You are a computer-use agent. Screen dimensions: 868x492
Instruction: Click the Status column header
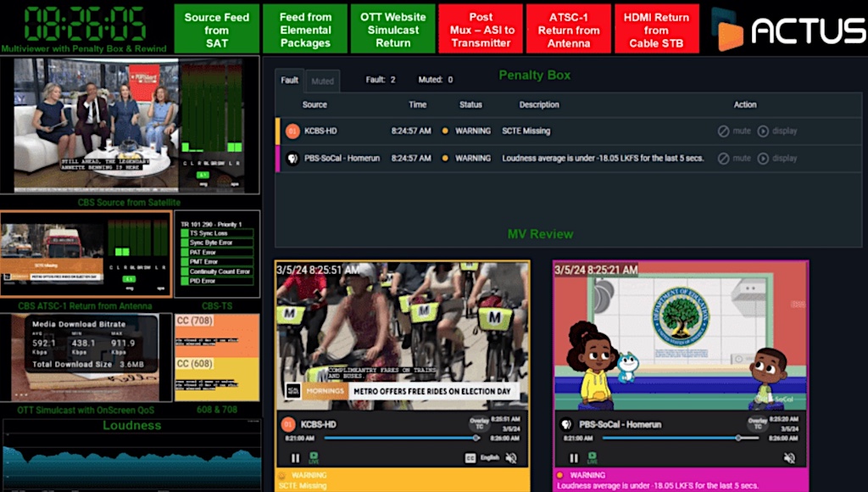pos(470,104)
